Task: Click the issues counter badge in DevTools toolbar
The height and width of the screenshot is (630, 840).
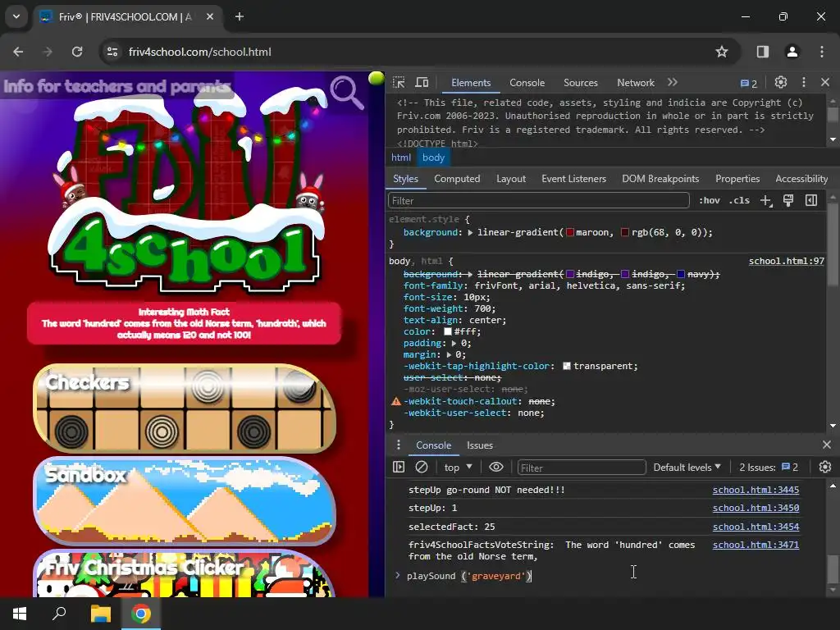Action: [x=749, y=83]
